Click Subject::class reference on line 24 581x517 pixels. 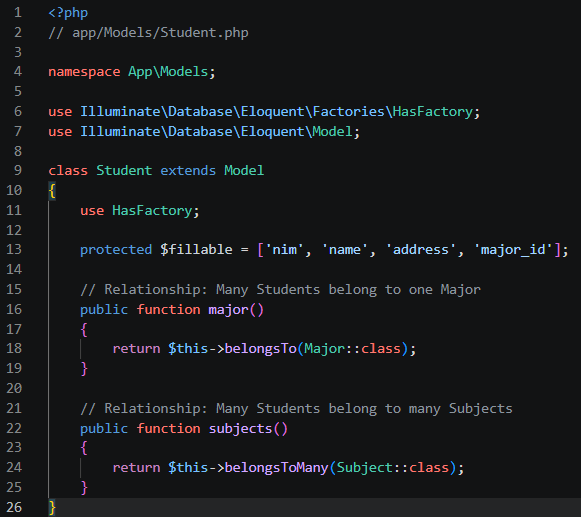(392, 468)
